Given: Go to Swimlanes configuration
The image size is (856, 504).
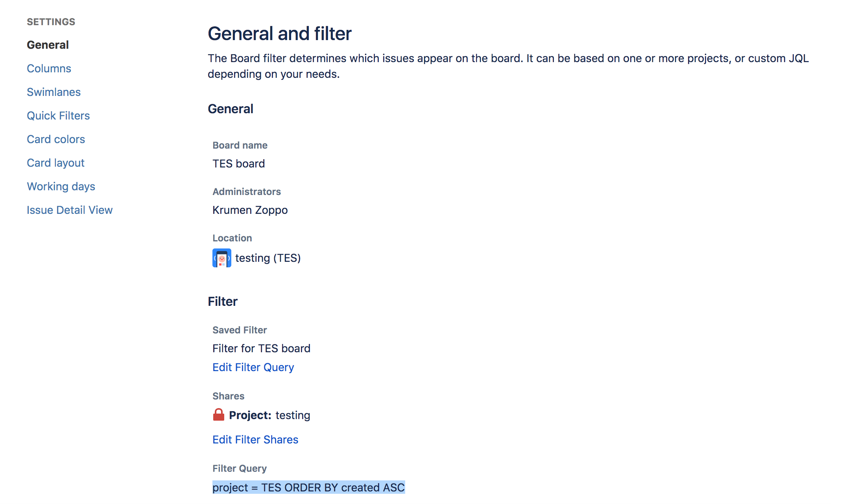Looking at the screenshot, I should coord(53,92).
